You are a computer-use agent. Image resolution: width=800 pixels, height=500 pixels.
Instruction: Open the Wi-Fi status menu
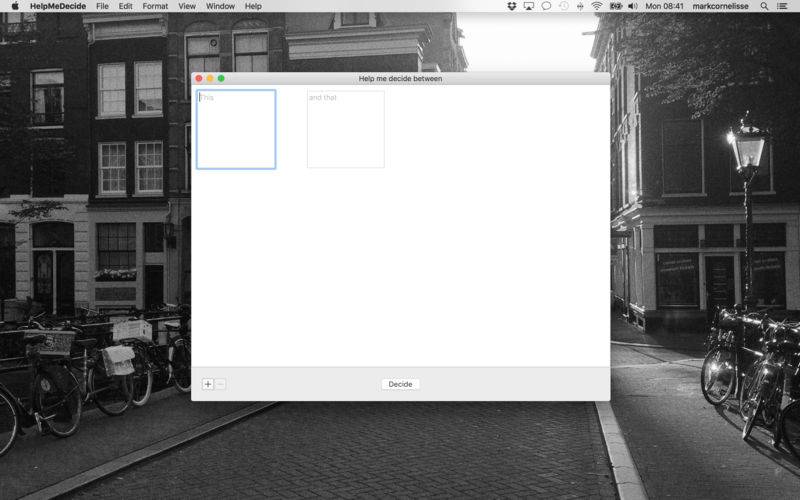tap(596, 6)
